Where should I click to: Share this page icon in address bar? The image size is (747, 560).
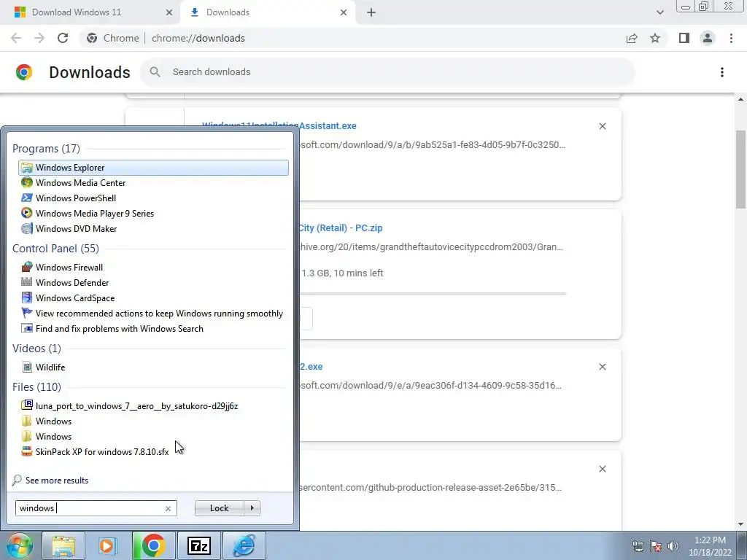tap(632, 38)
